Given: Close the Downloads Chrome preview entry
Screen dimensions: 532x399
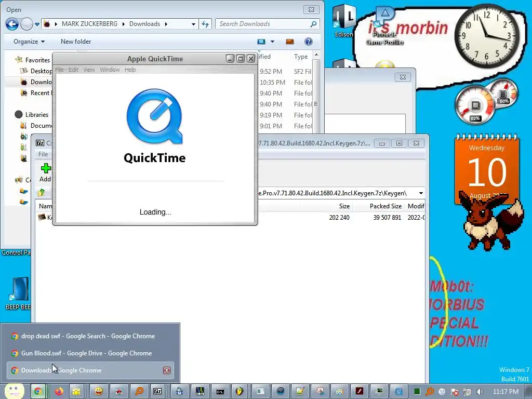Looking at the screenshot, I should (x=167, y=370).
